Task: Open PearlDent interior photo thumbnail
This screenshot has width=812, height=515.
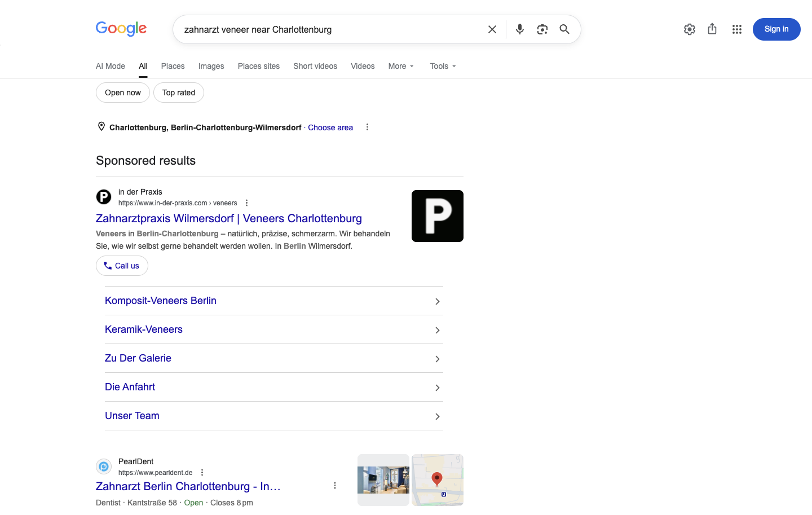Action: coord(383,480)
